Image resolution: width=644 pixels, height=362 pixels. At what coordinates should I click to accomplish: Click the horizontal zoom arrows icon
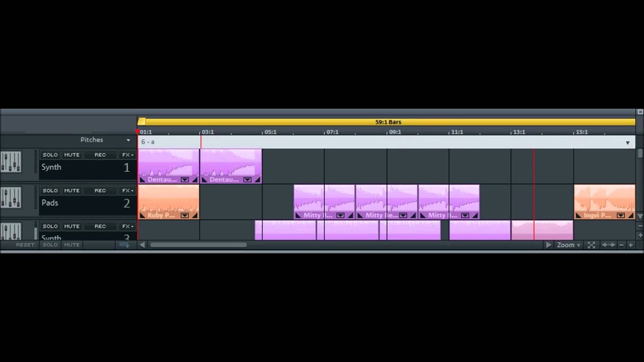(x=608, y=245)
